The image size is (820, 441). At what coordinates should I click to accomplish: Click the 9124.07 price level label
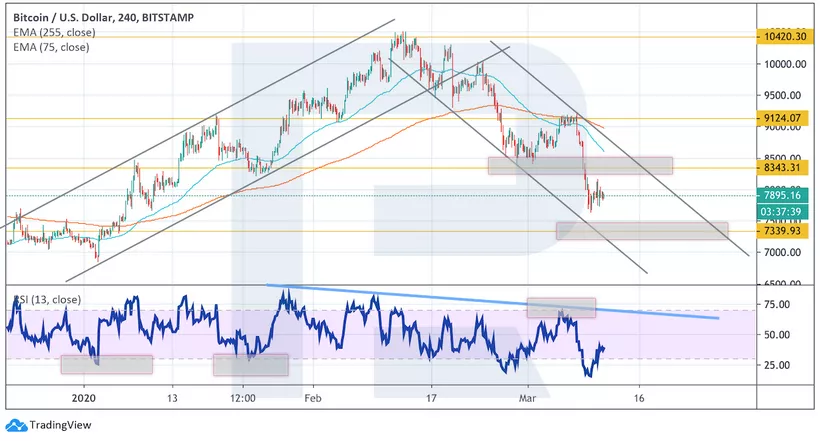(x=783, y=118)
